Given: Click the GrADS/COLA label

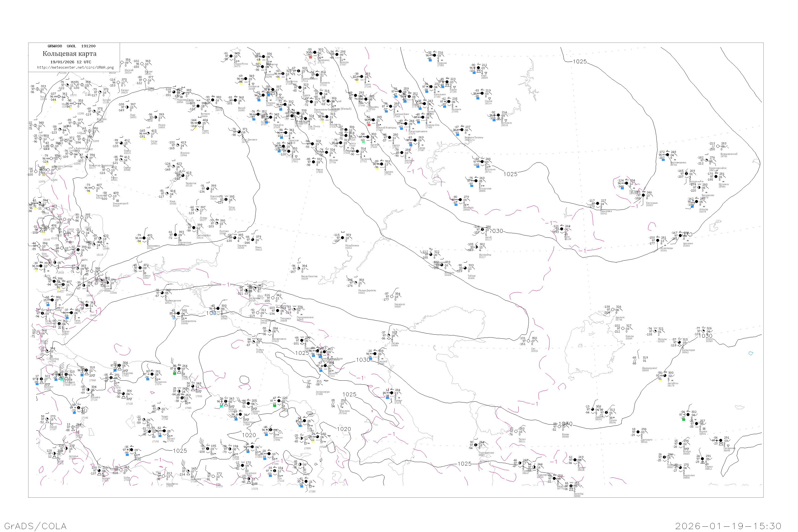Looking at the screenshot, I should (35, 526).
